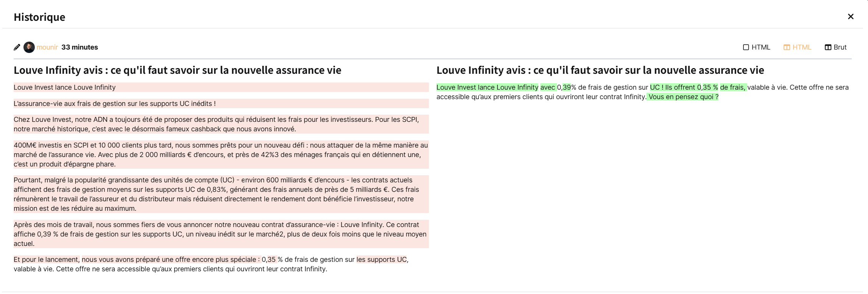This screenshot has height=294, width=868.
Task: Click the Historique dialog title
Action: tap(39, 17)
